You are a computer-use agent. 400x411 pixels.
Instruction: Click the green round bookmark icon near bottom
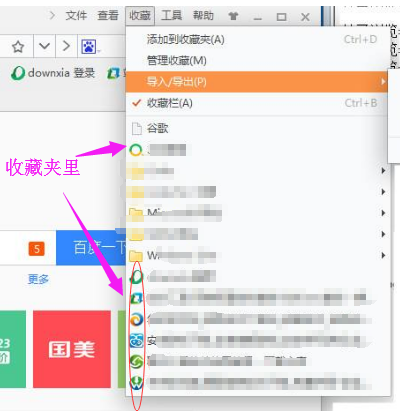click(x=136, y=362)
